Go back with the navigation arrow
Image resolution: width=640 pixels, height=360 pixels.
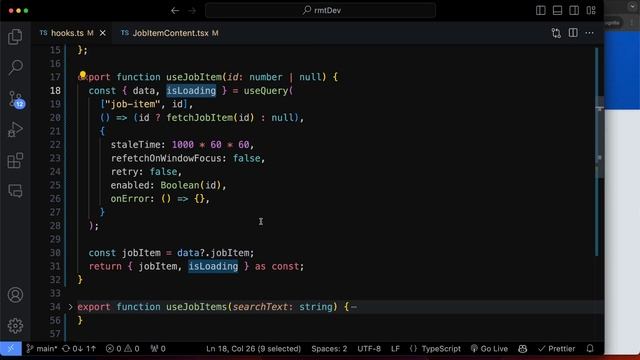coord(175,11)
